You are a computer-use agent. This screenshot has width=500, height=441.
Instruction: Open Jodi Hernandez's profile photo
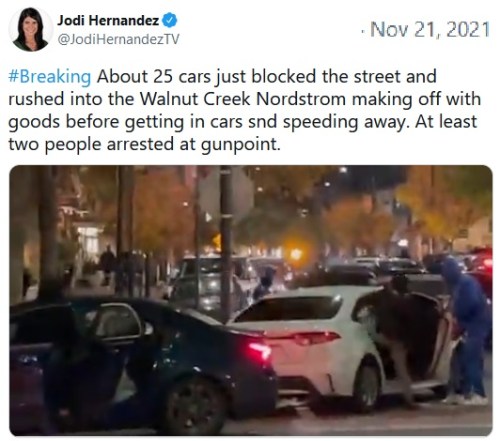pyautogui.click(x=31, y=29)
